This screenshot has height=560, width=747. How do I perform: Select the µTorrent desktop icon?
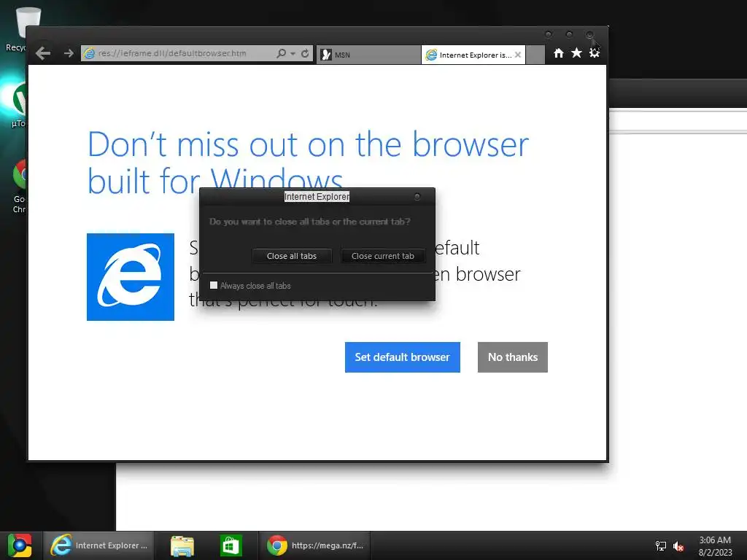click(18, 105)
